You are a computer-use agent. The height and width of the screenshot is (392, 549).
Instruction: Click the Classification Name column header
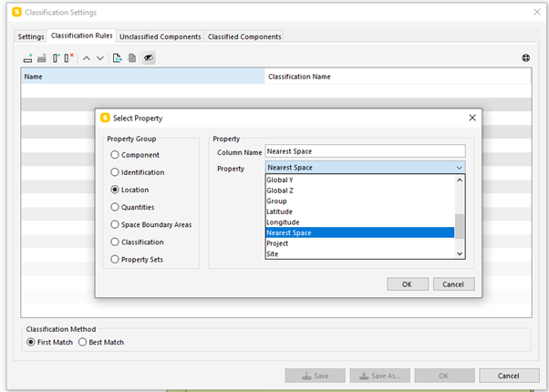tap(399, 77)
